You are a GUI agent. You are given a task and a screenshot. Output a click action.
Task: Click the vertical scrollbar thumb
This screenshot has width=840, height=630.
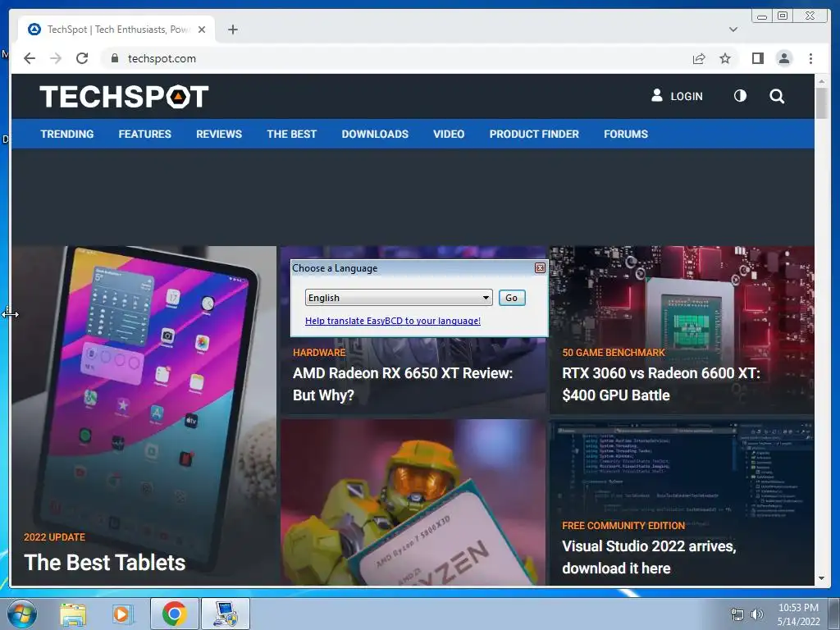tap(821, 103)
